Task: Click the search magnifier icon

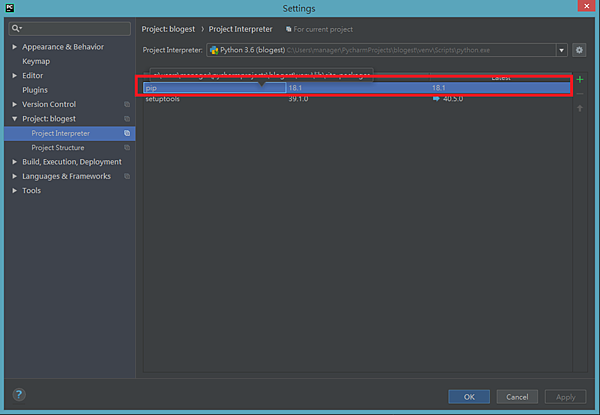Action: pyautogui.click(x=16, y=28)
